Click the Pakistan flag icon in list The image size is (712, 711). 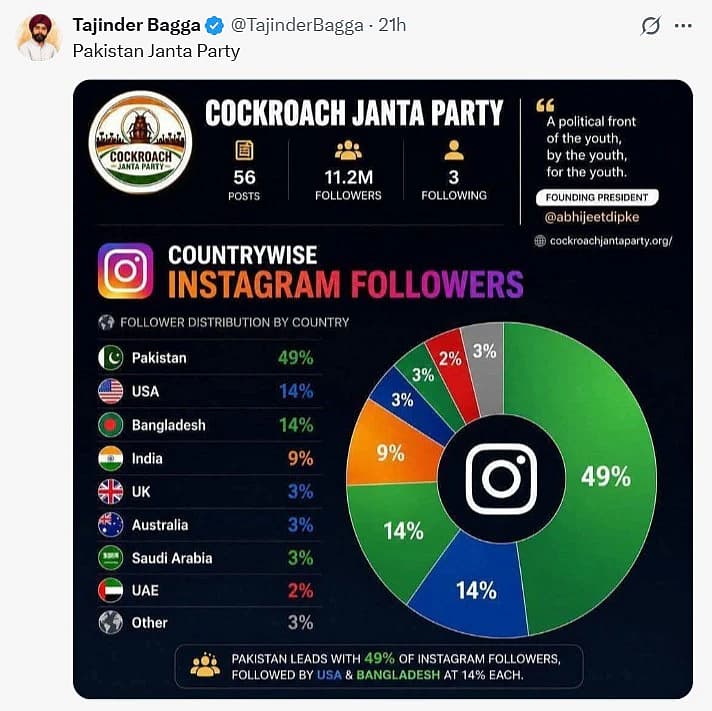110,358
